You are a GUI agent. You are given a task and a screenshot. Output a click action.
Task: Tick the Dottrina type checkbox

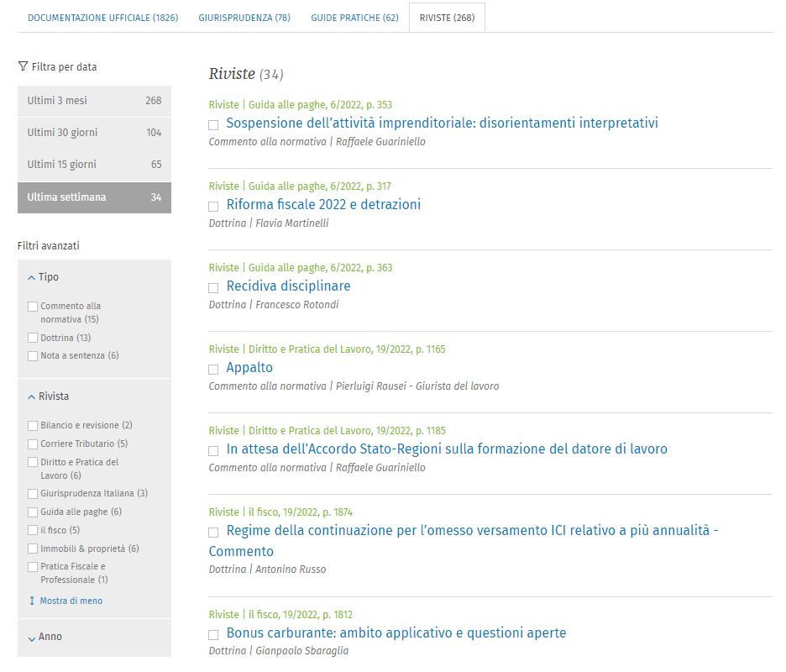[33, 338]
